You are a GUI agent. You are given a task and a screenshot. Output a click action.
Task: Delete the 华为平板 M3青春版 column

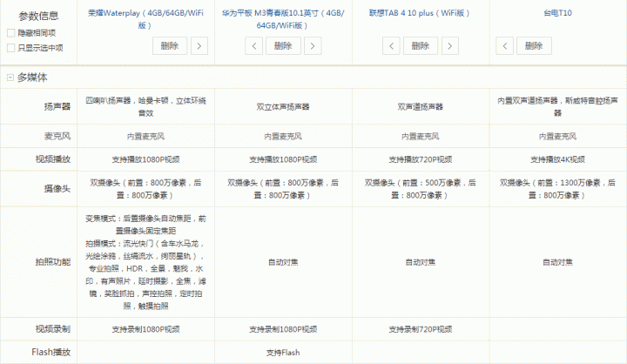point(283,46)
